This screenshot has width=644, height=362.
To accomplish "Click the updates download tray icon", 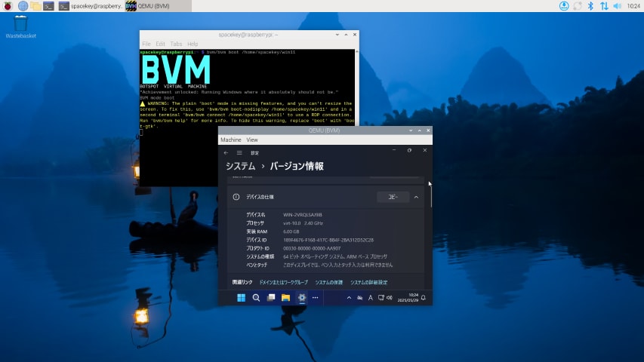I will (x=563, y=6).
